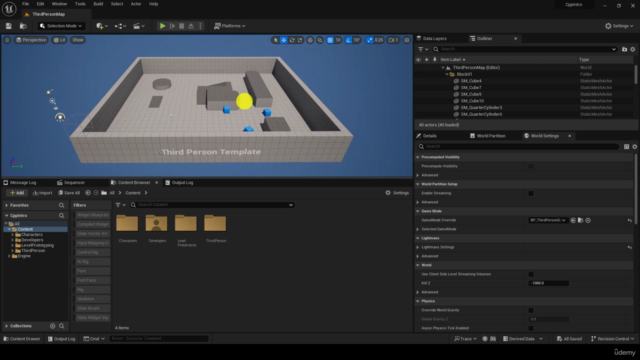Toggle the Enable Streaming checkbox
The width and height of the screenshot is (640, 360).
tap(531, 193)
